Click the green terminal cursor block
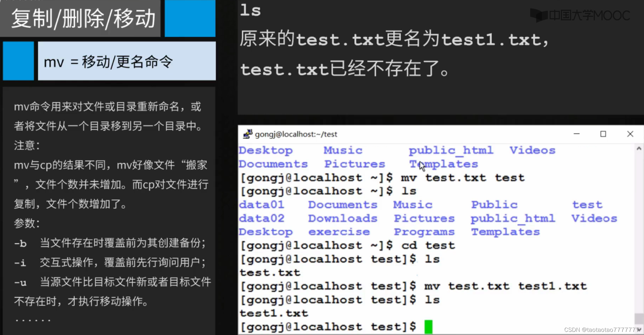 (x=428, y=327)
